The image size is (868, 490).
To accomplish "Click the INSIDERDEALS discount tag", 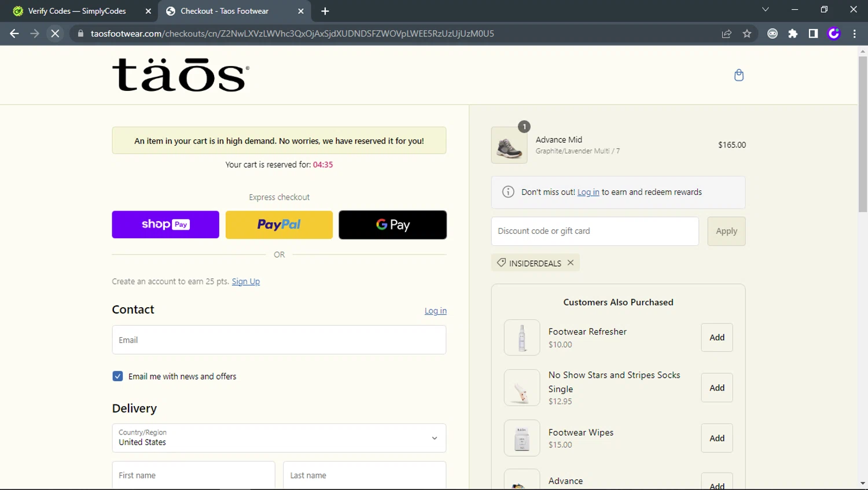I will [x=535, y=263].
